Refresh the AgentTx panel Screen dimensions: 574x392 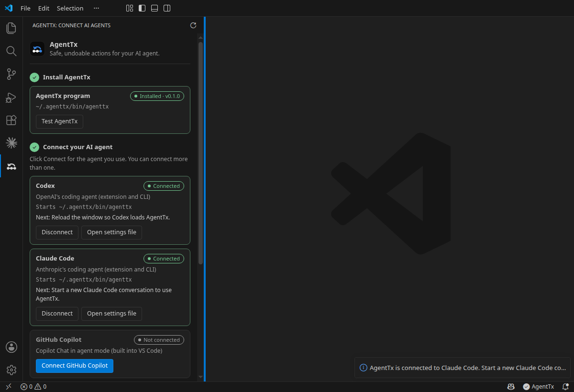(193, 25)
